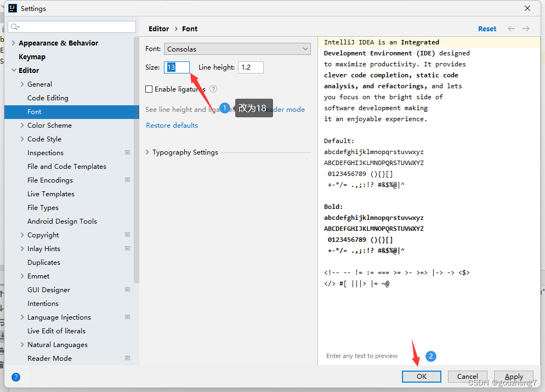Click the Reset link
Viewport: 545px width, 392px height.
point(487,29)
